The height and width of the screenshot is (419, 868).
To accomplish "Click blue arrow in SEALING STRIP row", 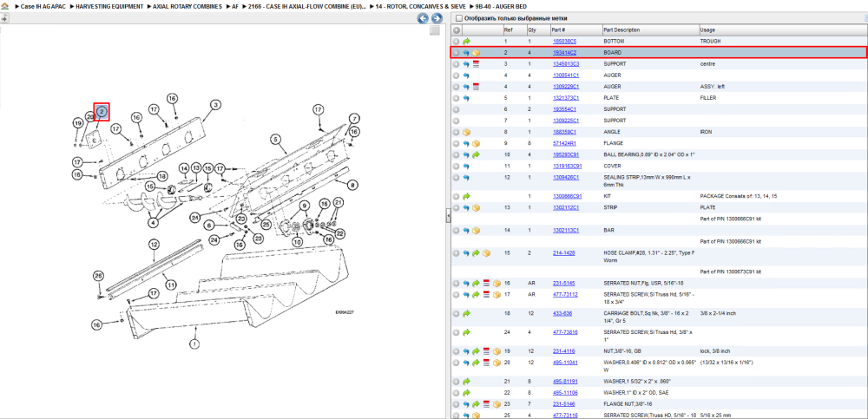I will pyautogui.click(x=466, y=178).
